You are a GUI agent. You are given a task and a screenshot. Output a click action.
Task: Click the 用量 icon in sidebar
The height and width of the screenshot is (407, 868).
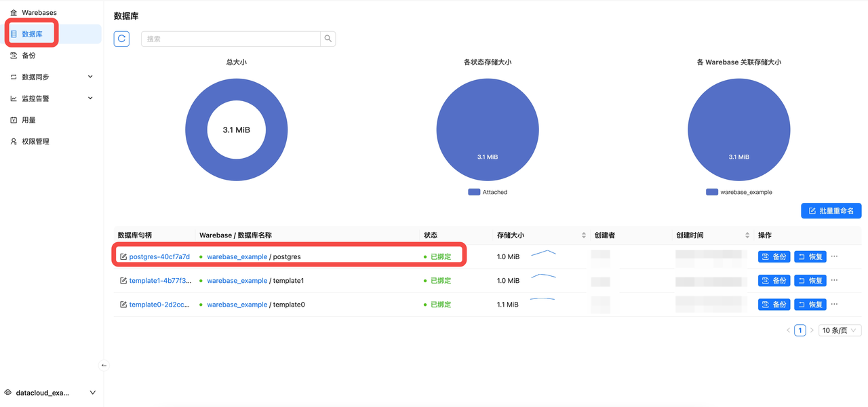click(14, 120)
